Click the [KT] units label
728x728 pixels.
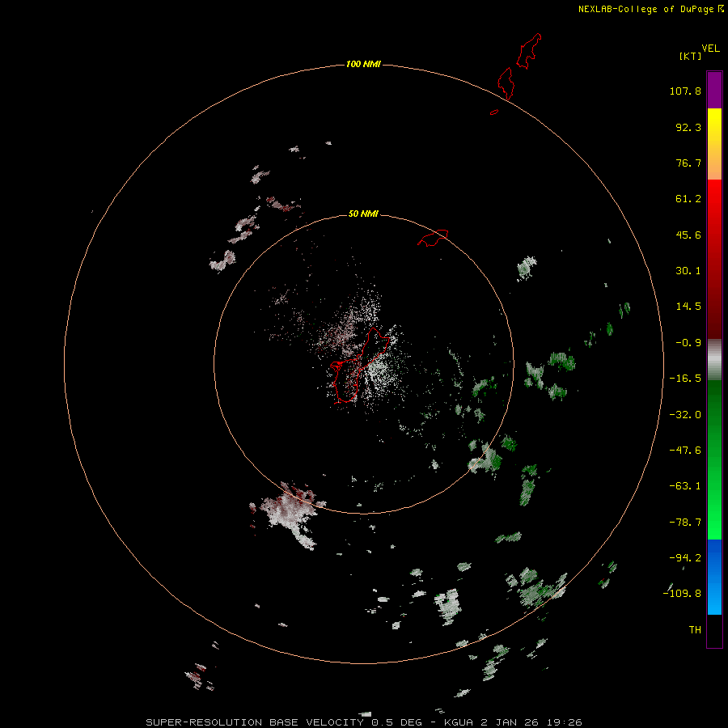(691, 56)
